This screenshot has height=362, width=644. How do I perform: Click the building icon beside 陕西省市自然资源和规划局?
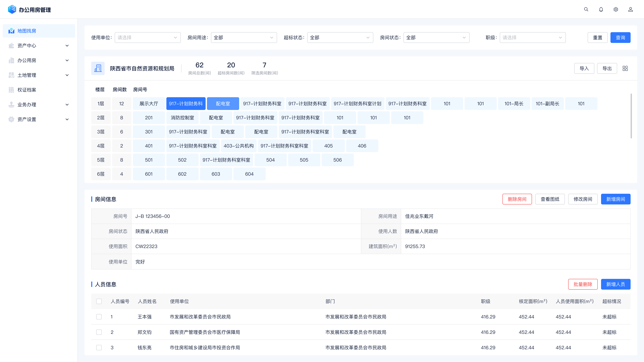click(98, 68)
